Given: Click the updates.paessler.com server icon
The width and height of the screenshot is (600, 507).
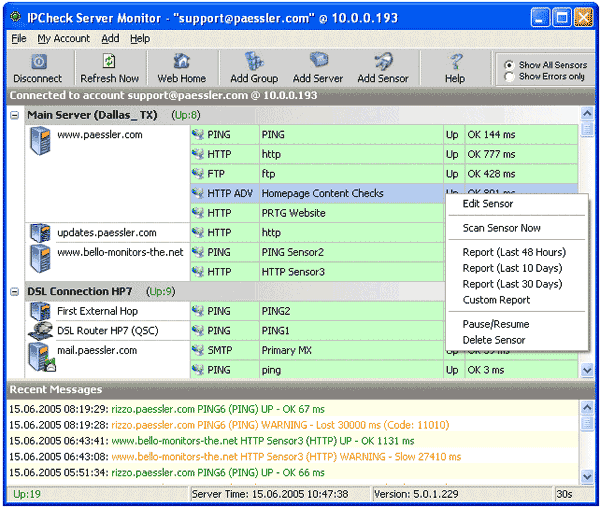Looking at the screenshot, I should pyautogui.click(x=40, y=233).
